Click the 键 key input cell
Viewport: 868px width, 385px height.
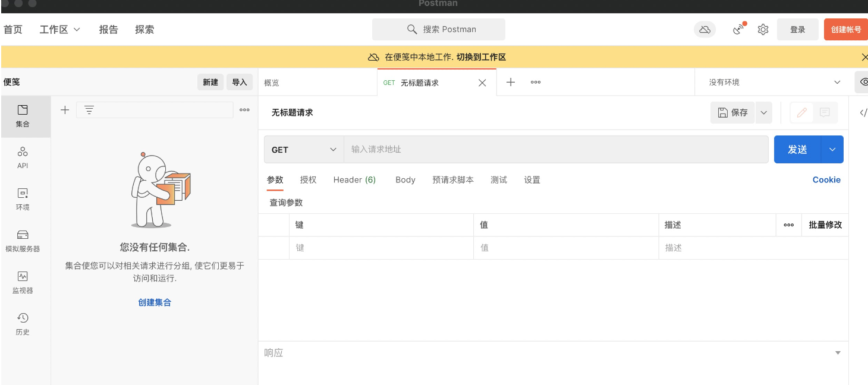(381, 248)
